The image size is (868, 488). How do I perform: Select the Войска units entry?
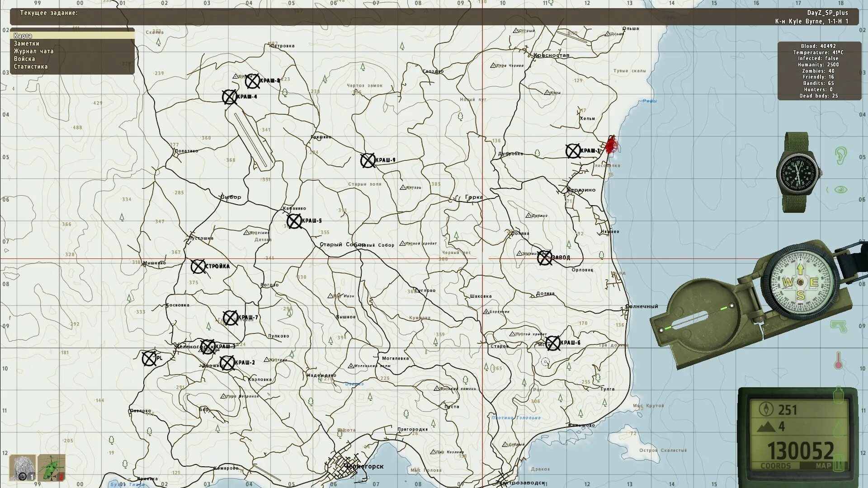24,59
